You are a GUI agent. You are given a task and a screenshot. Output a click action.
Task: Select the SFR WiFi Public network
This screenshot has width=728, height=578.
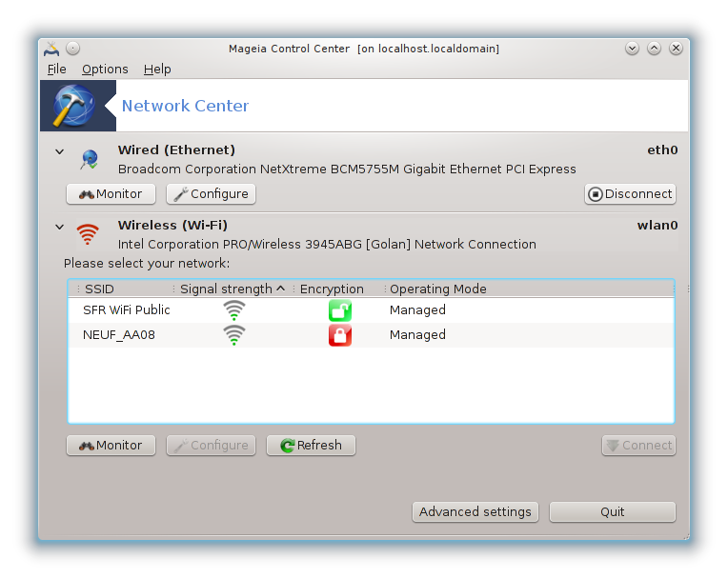tap(371, 309)
